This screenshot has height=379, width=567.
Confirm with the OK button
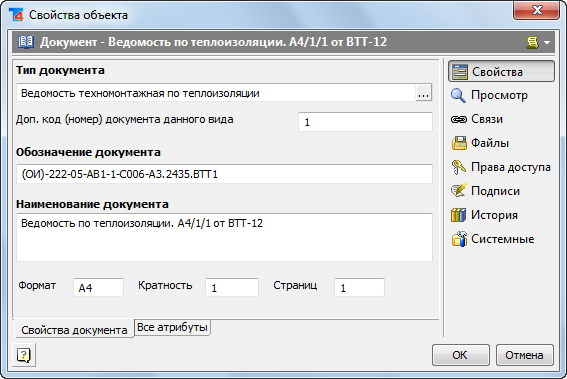[x=461, y=355]
